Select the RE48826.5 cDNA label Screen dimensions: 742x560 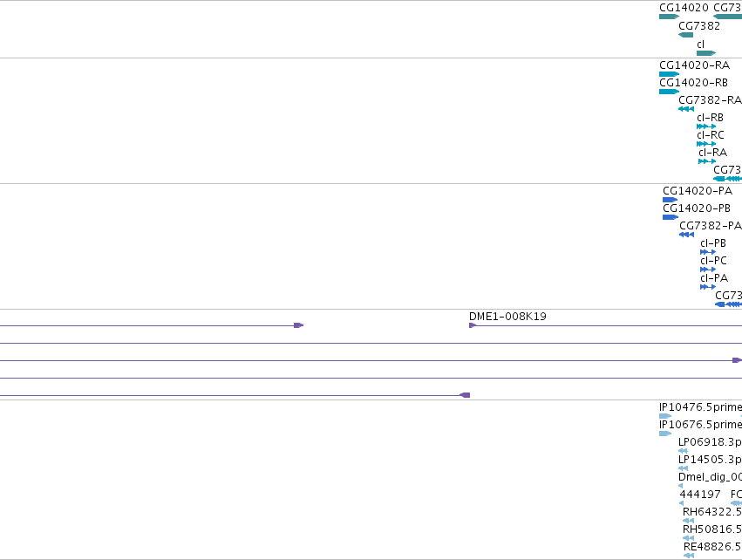click(x=712, y=547)
